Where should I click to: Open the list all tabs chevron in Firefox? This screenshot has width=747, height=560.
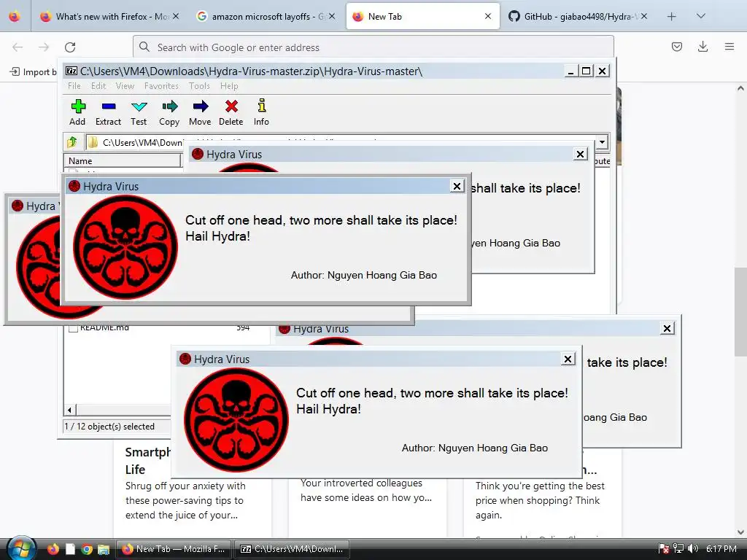tap(700, 17)
